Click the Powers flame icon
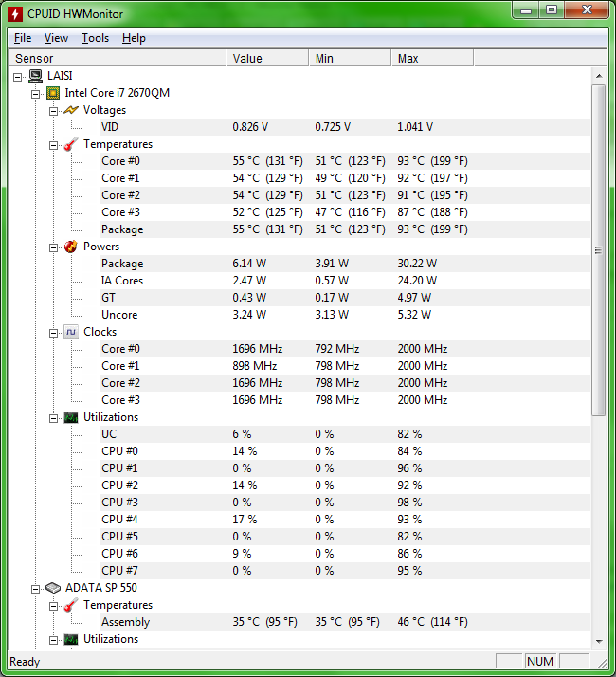616x677 pixels. [x=71, y=247]
